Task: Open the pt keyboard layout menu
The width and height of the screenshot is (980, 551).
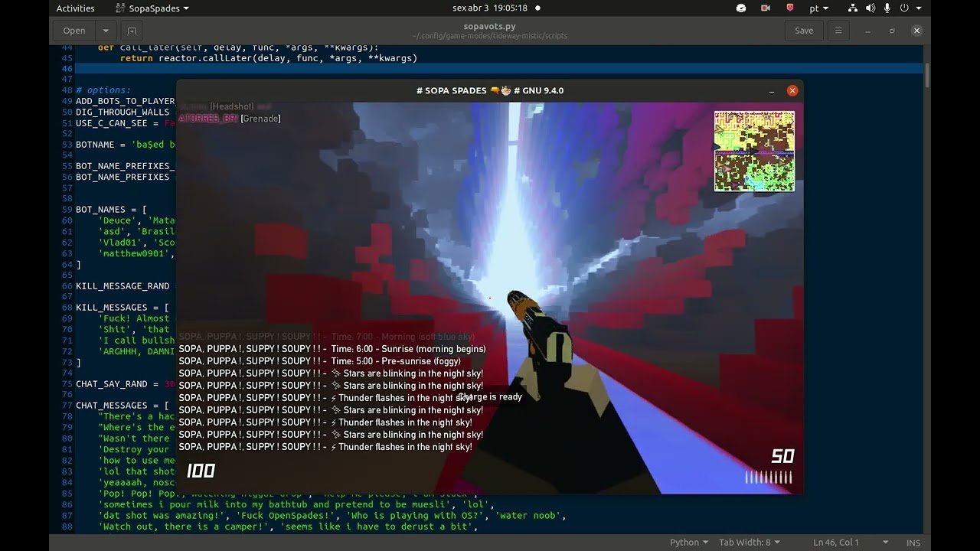Action: point(818,8)
